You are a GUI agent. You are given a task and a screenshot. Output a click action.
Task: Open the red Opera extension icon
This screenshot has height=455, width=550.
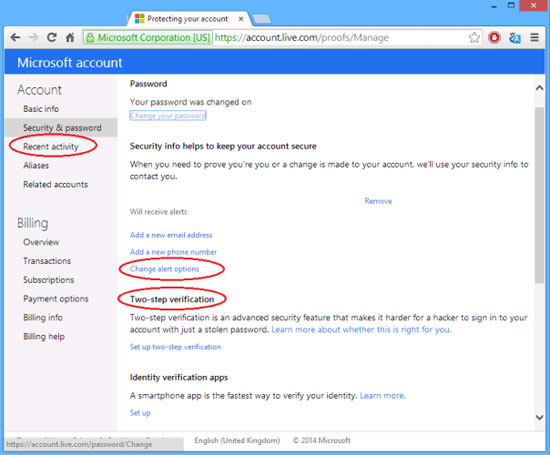[494, 37]
